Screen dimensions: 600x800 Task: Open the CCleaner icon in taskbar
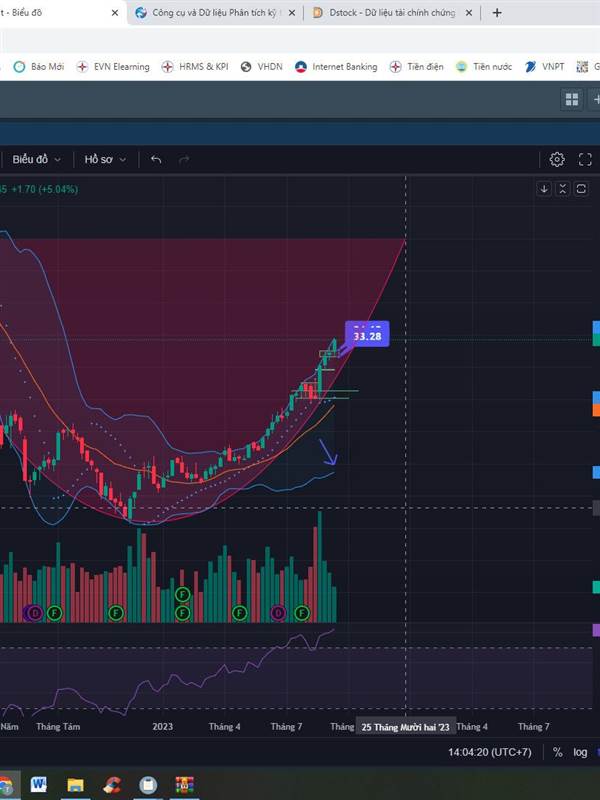coord(112,784)
